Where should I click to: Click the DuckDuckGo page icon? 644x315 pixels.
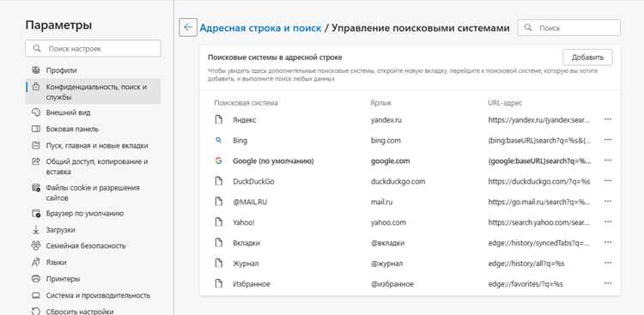(218, 181)
